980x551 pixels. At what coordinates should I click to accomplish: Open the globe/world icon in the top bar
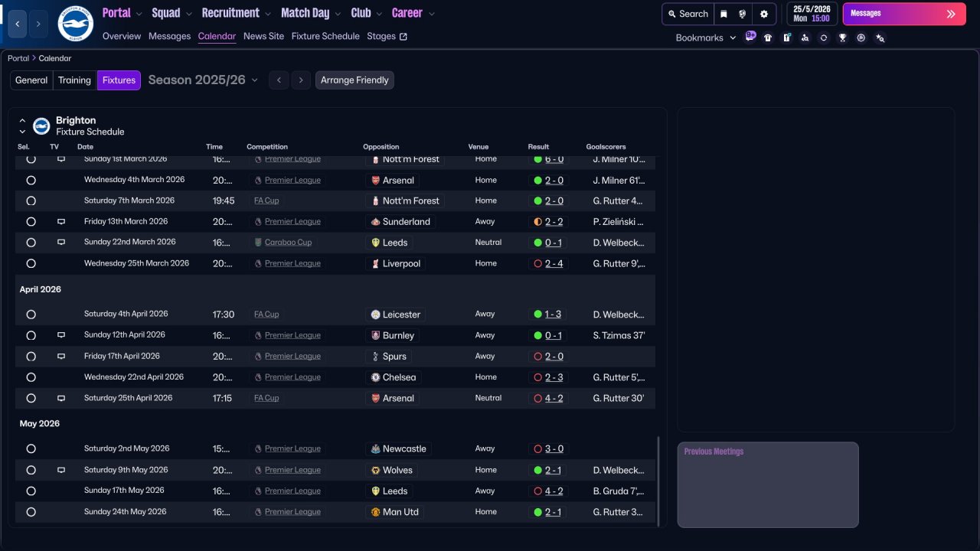point(743,14)
